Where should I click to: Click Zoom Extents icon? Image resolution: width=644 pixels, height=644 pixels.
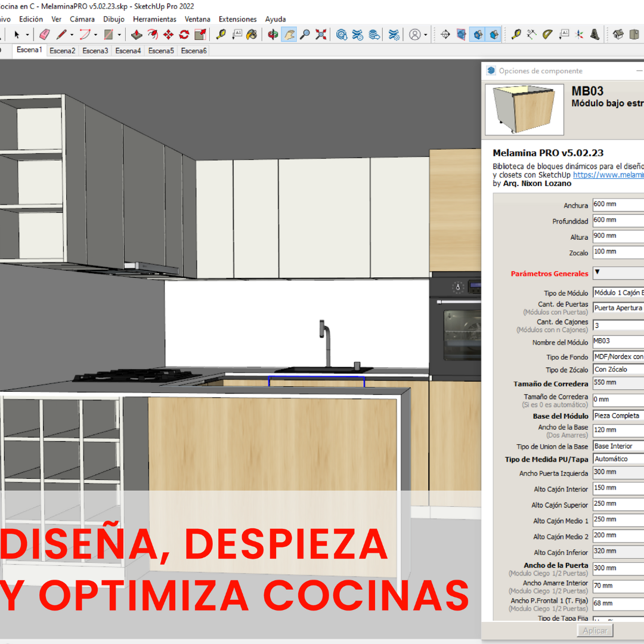click(321, 35)
